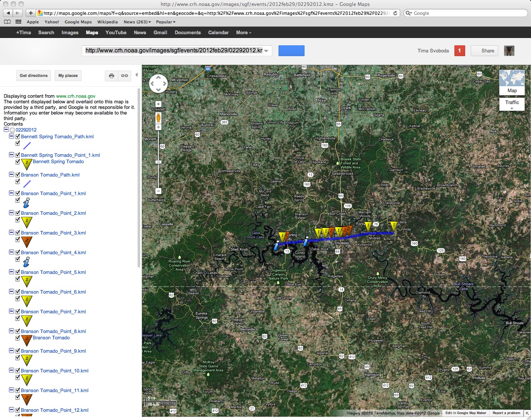
Task: Toggle the 02292012 root checkbox
Action: 12,130
